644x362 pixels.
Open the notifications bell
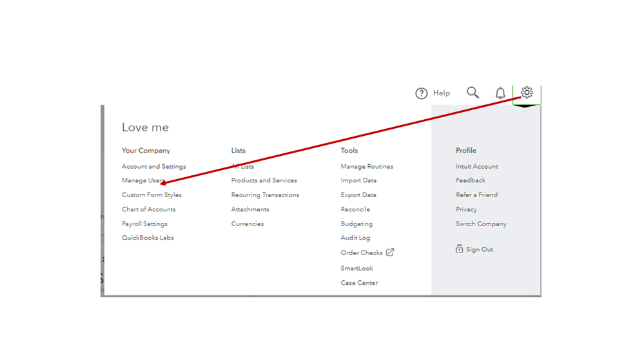pyautogui.click(x=500, y=93)
